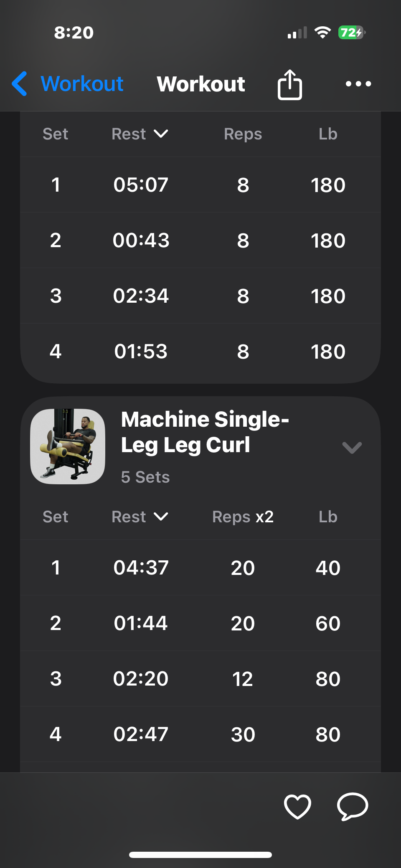This screenshot has height=868, width=401.
Task: Go back via the blue Workout link
Action: point(82,84)
